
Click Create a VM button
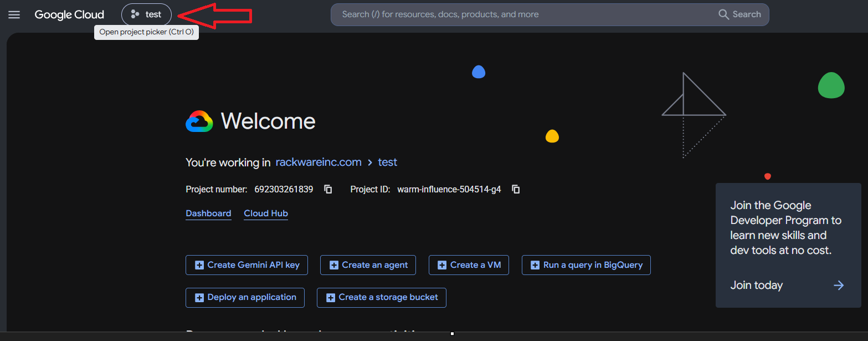tap(469, 265)
